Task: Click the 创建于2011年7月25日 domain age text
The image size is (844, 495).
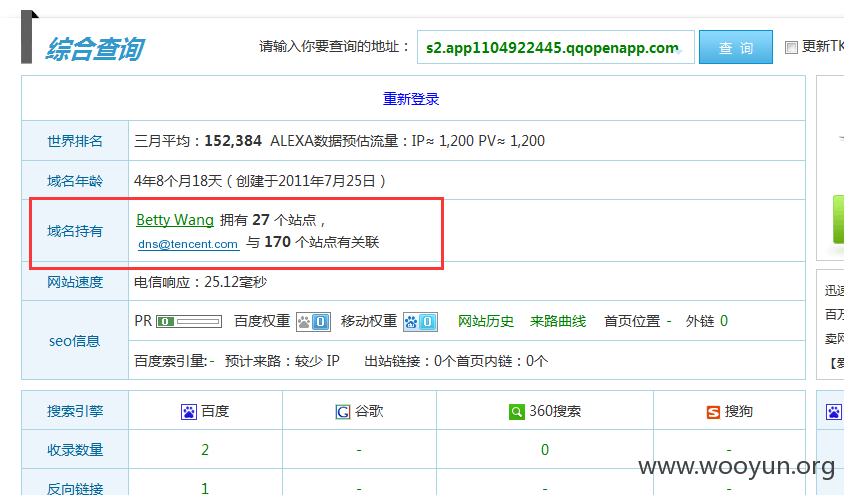Action: (305, 181)
